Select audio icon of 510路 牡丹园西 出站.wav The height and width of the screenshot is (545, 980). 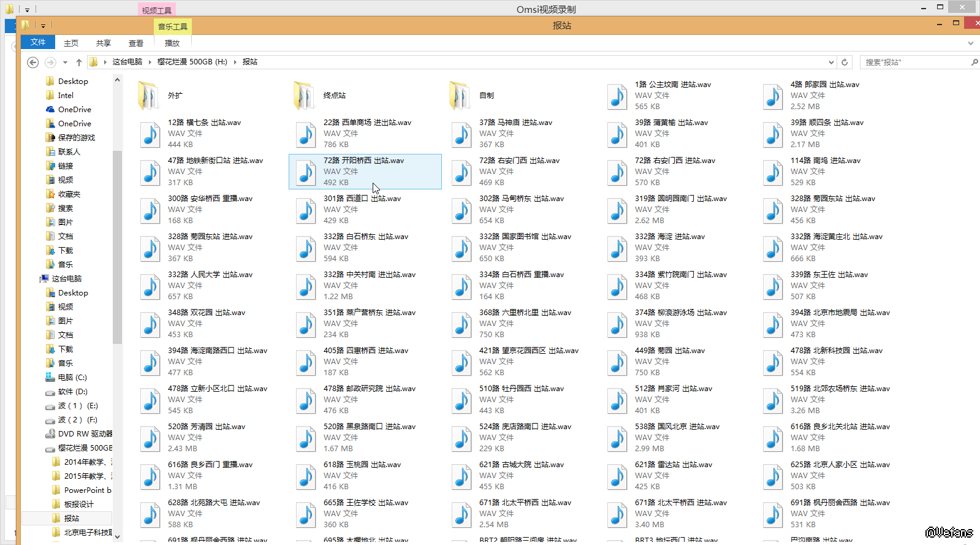[462, 400]
